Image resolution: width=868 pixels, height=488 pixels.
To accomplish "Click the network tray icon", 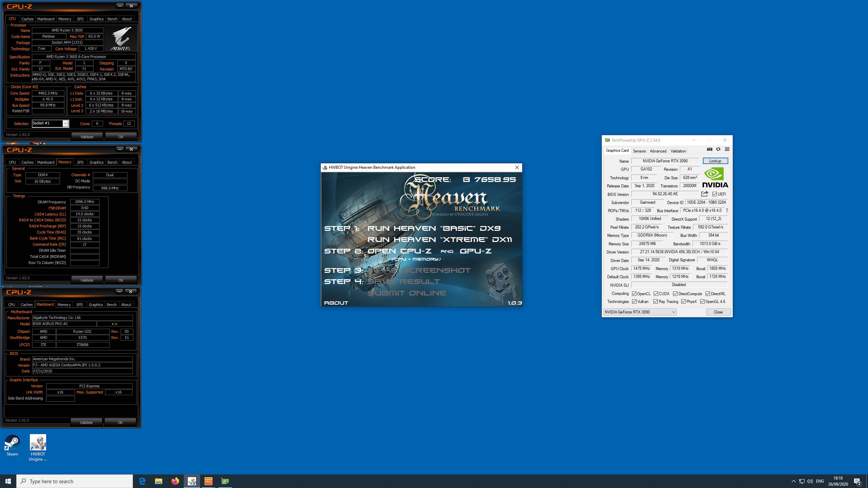I will (x=802, y=481).
